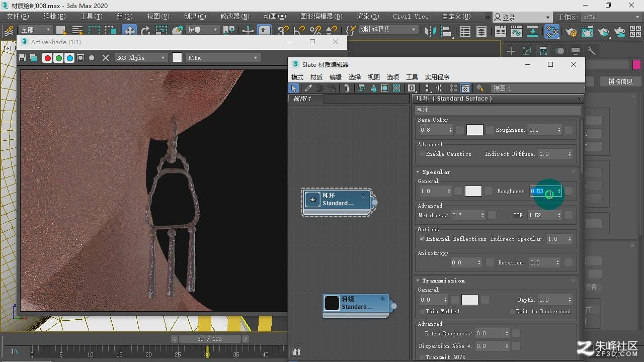Open 创建选择集 named selection dropdown

(387, 30)
